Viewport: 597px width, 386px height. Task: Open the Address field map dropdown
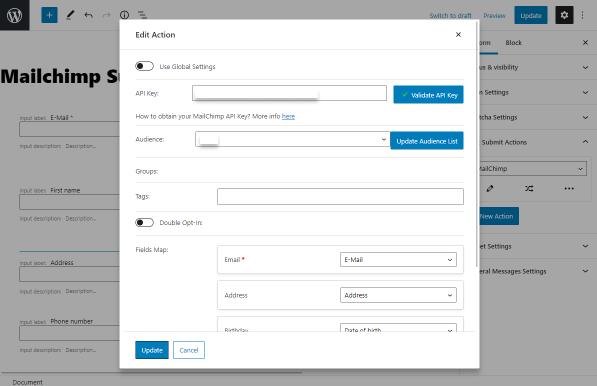(398, 295)
